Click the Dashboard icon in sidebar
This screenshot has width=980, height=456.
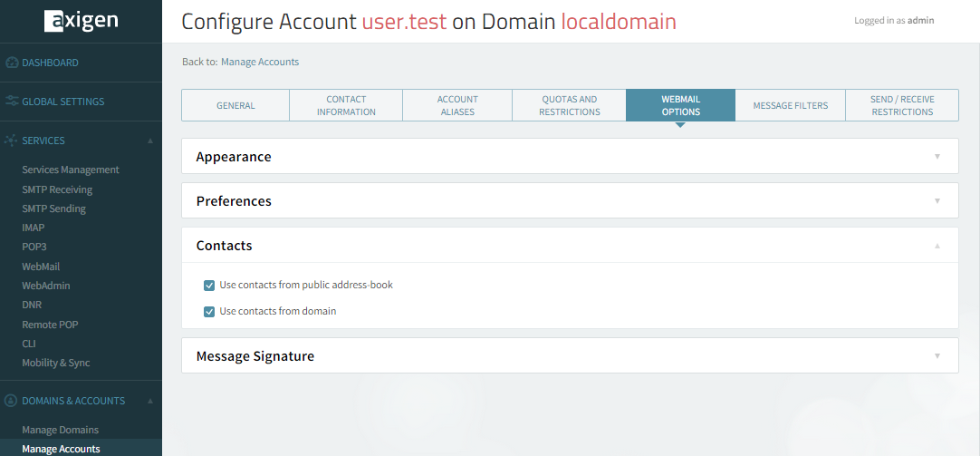[x=12, y=63]
